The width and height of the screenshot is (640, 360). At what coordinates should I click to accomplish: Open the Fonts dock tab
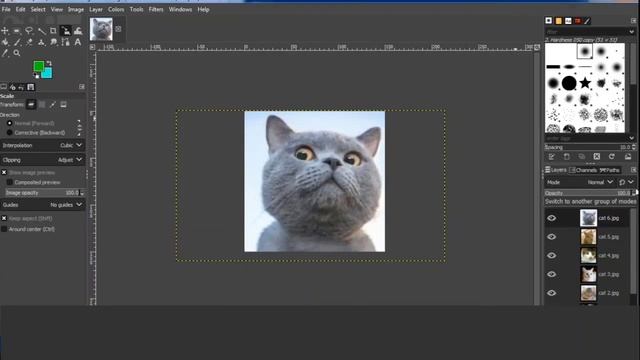coord(568,21)
